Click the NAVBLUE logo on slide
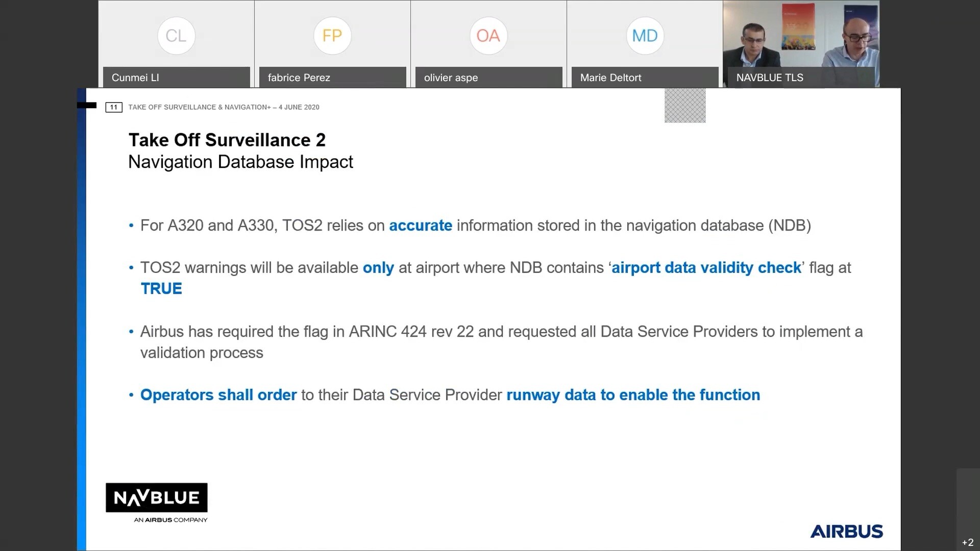This screenshot has width=980, height=551. 157,503
